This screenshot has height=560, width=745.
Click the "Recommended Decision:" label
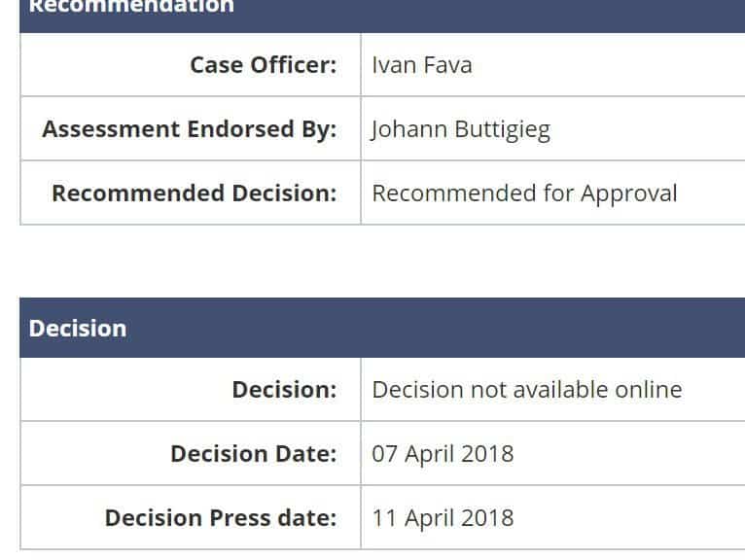(x=194, y=192)
